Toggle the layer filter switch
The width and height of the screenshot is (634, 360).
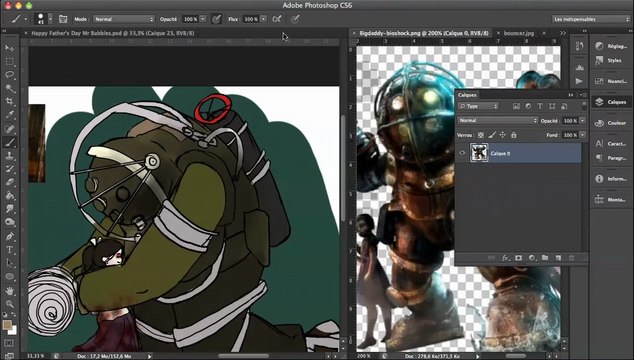click(584, 106)
